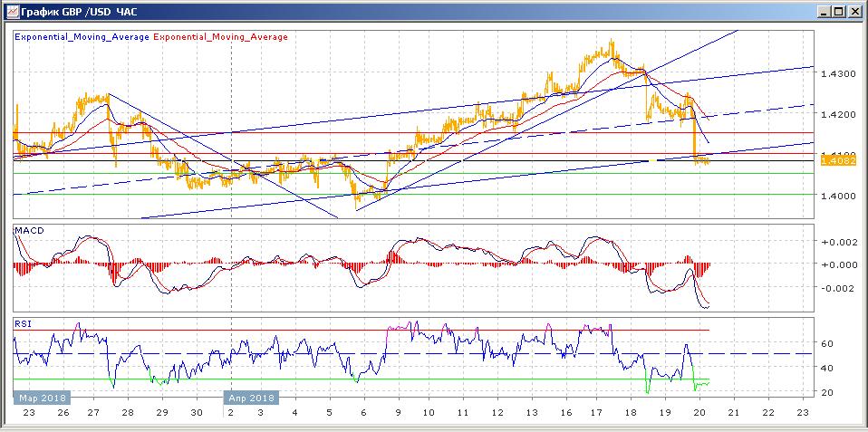868x432 pixels.
Task: Maximize the GBP/USD chart window
Action: coord(839,11)
